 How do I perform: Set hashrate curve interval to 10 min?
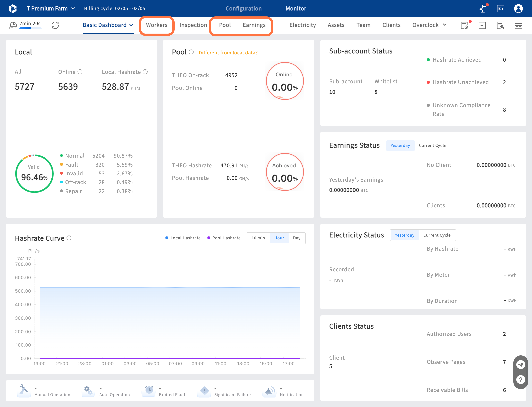point(258,238)
